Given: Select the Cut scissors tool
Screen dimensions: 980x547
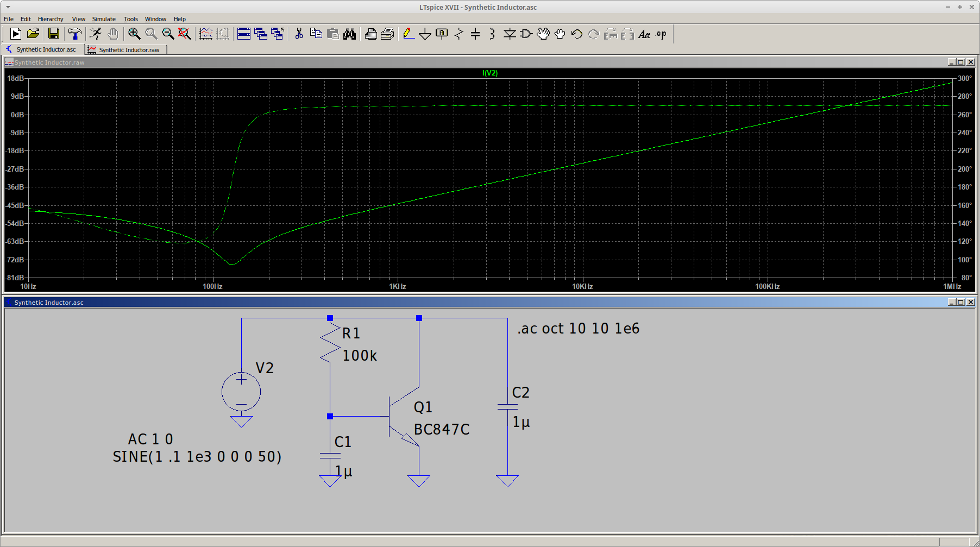Looking at the screenshot, I should pos(299,34).
